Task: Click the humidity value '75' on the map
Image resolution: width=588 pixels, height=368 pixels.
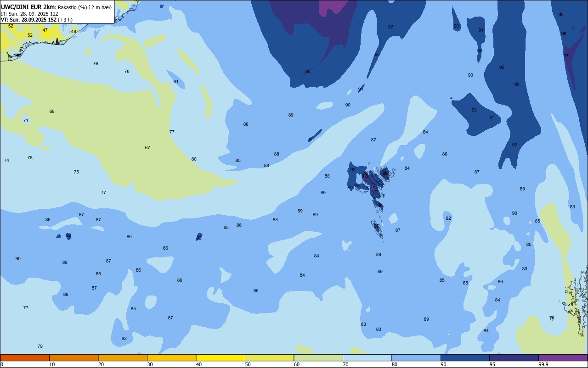Action: click(76, 172)
